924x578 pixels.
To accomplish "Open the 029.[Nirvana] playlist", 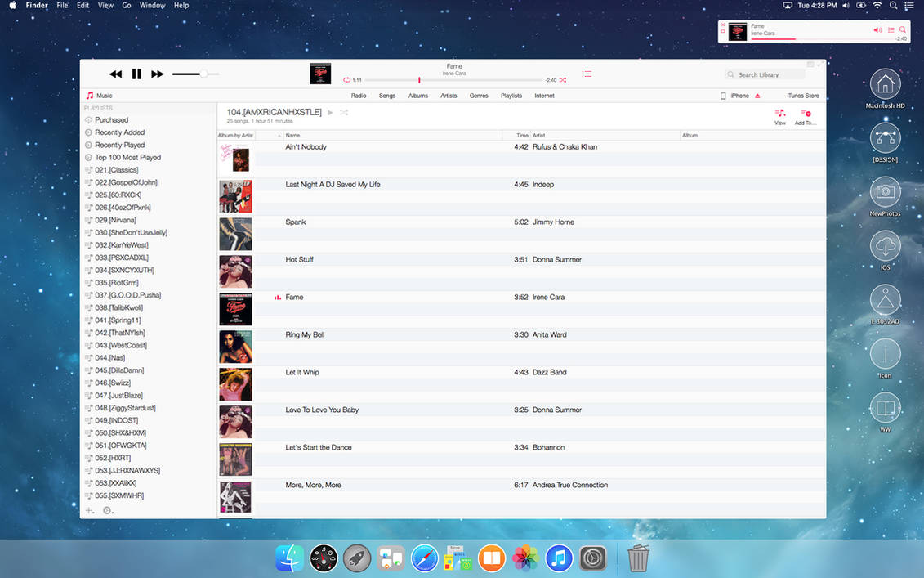I will [x=115, y=220].
